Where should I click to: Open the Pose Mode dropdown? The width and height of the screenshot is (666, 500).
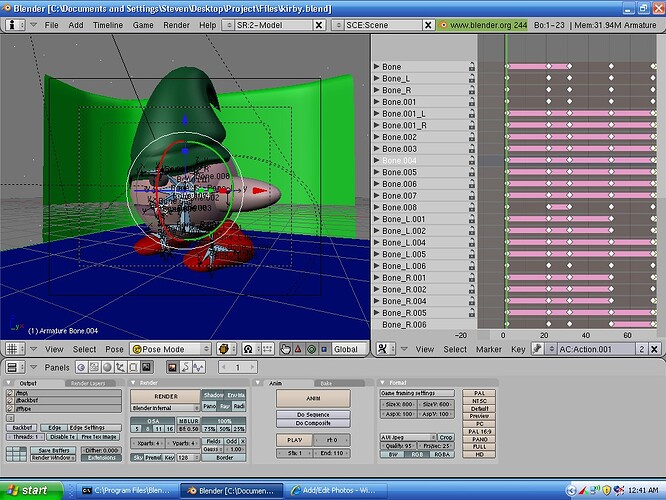tap(171, 349)
